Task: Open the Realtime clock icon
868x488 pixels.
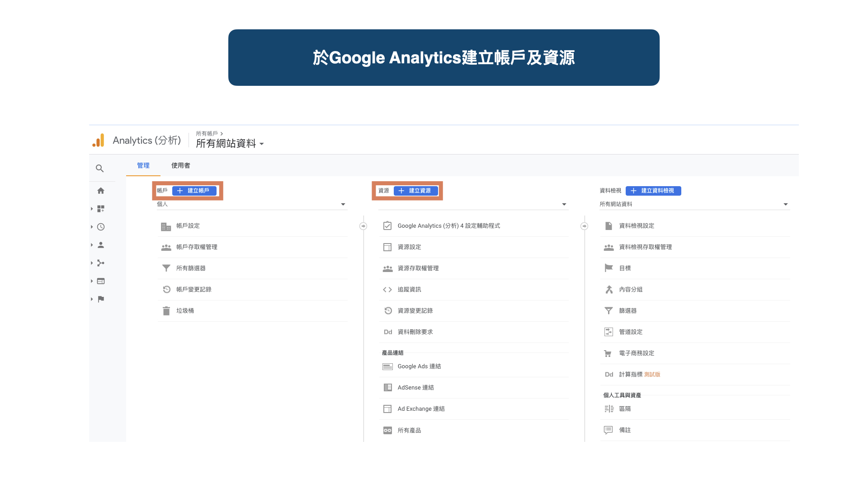Action: tap(101, 227)
